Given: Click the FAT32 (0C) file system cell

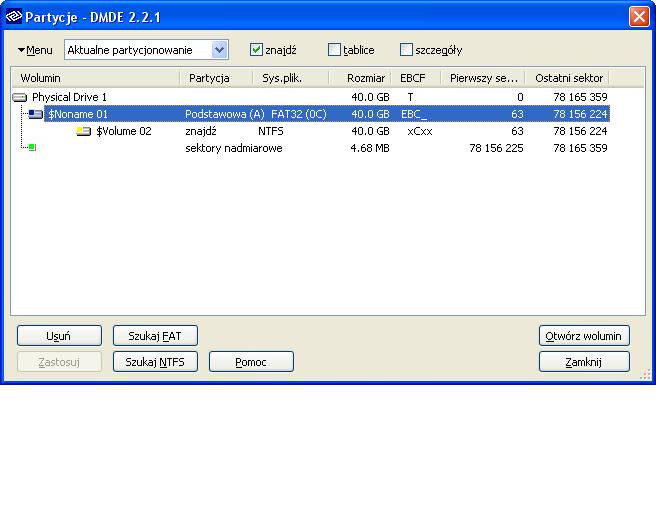Looking at the screenshot, I should tap(299, 114).
